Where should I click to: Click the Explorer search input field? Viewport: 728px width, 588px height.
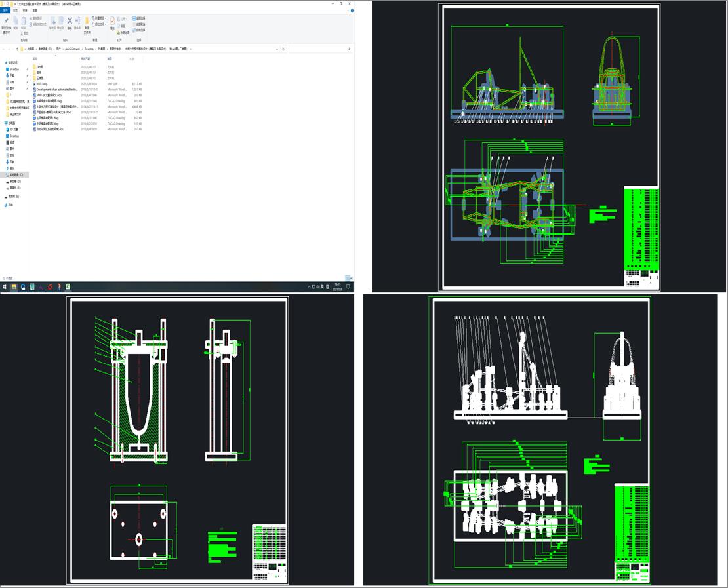318,49
